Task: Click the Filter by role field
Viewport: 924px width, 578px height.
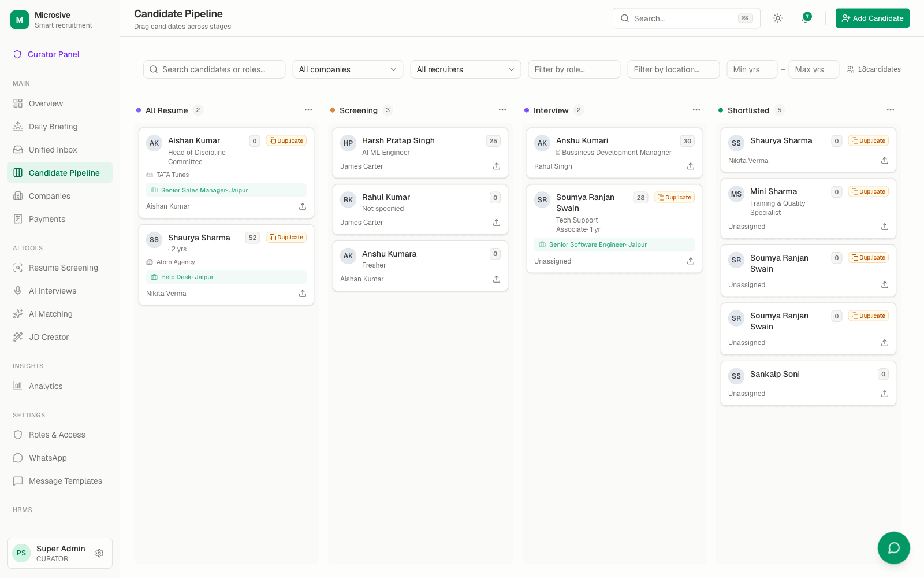Action: [x=574, y=69]
